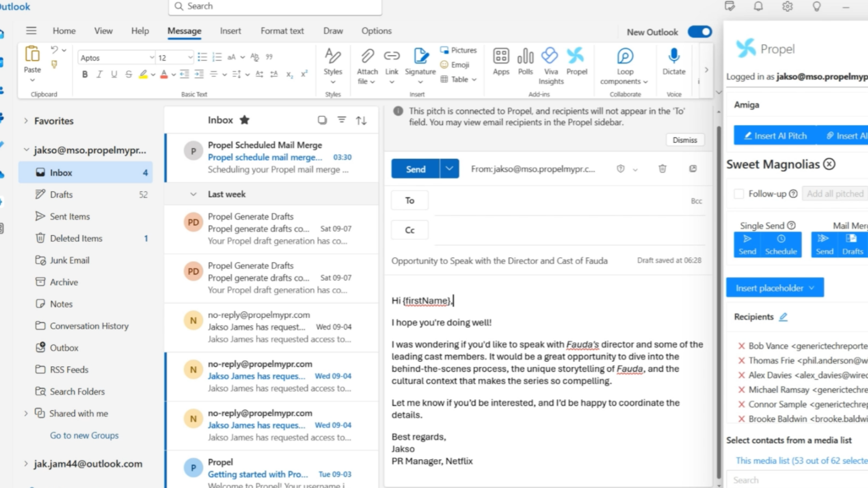Click Insert AI Pitch button
Image resolution: width=868 pixels, height=488 pixels.
(775, 136)
